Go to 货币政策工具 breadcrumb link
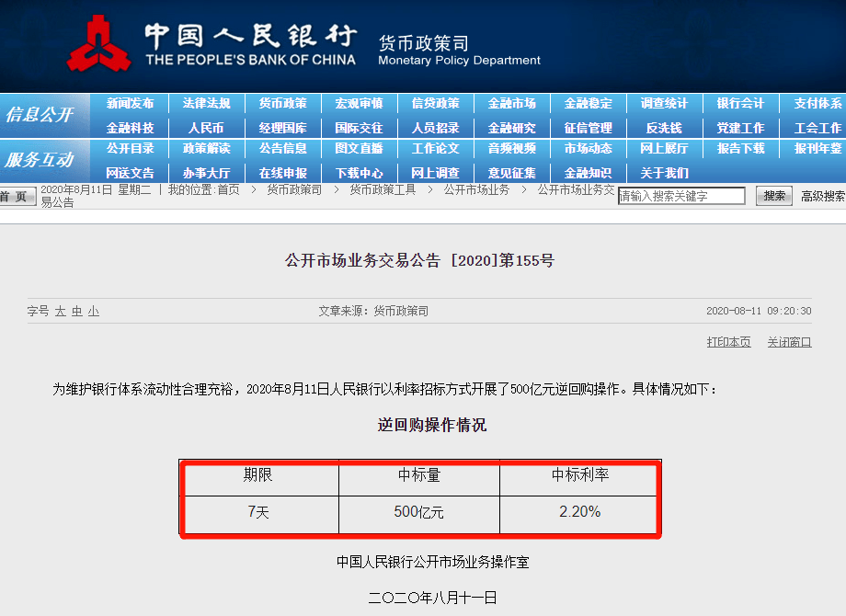Screen dimensions: 846x616 383,189
